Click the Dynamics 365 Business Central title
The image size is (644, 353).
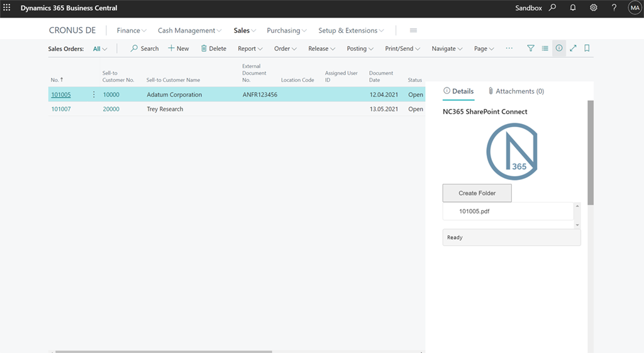click(x=69, y=8)
